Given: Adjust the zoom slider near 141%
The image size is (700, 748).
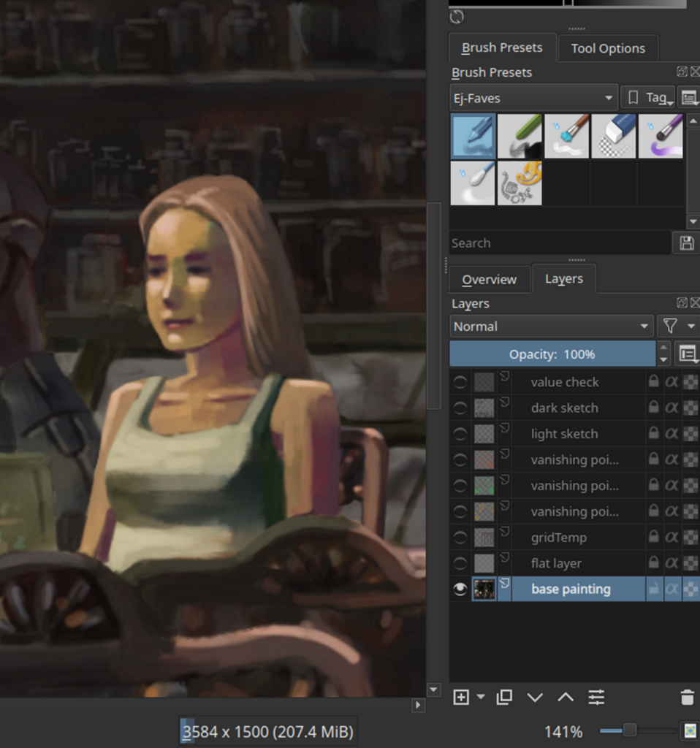Looking at the screenshot, I should click(x=630, y=729).
